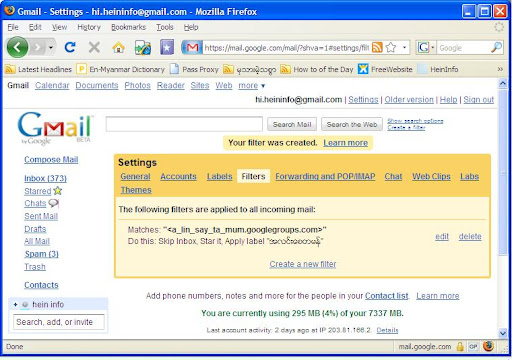Go back with the green Back arrow
This screenshot has width=512, height=360.
17,47
